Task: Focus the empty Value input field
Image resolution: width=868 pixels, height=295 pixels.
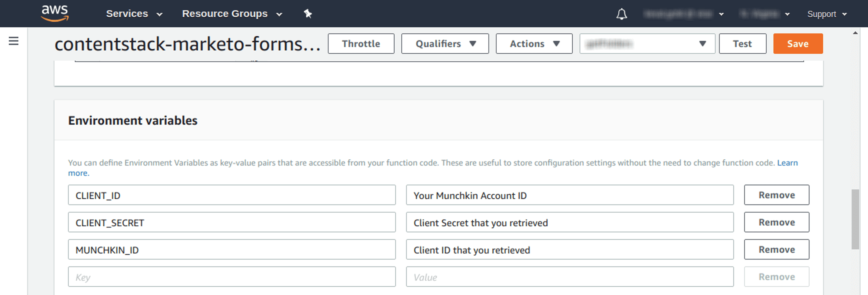Action: coord(569,277)
